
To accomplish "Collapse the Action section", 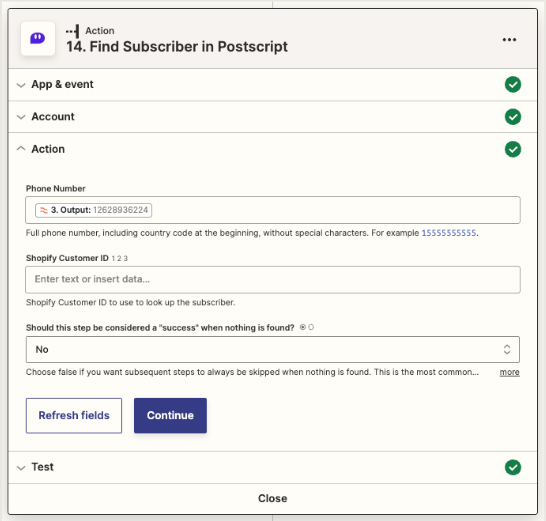I will coord(21,149).
